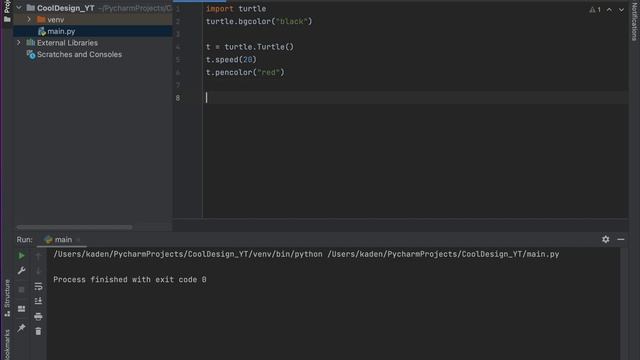Click code line 'import turtle'

pyautogui.click(x=236, y=9)
